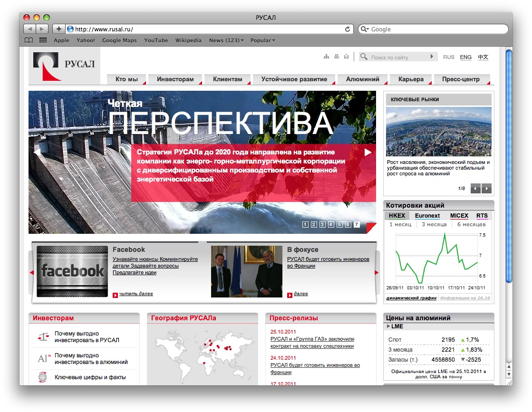Select banner slide 3 indicator
This screenshot has height=412, width=532.
tap(322, 224)
